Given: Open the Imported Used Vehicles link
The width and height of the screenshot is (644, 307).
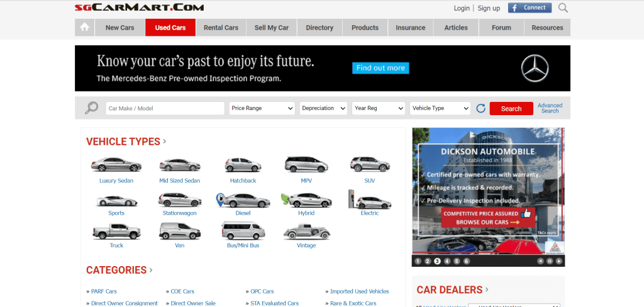Looking at the screenshot, I should [359, 291].
